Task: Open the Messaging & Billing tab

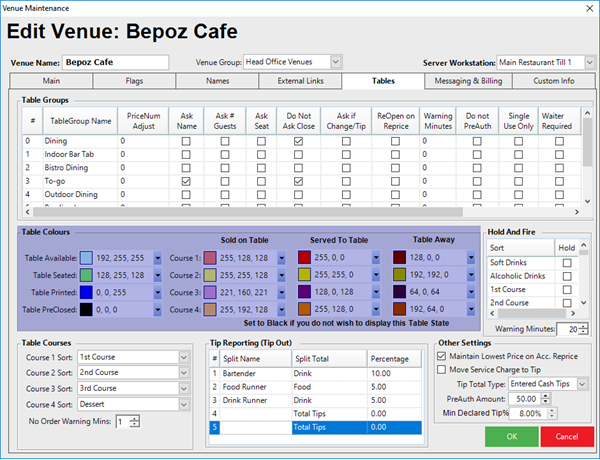Action: 468,81
